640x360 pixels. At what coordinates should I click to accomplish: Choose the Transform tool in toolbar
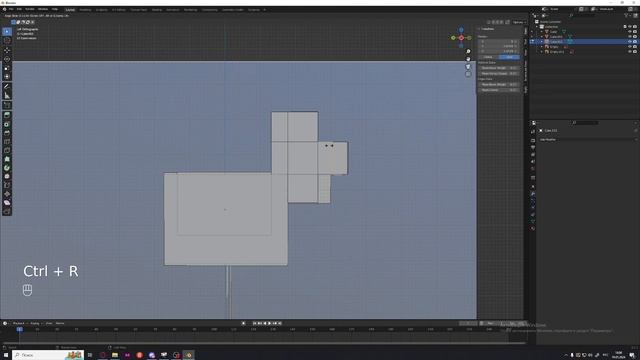pos(7,76)
